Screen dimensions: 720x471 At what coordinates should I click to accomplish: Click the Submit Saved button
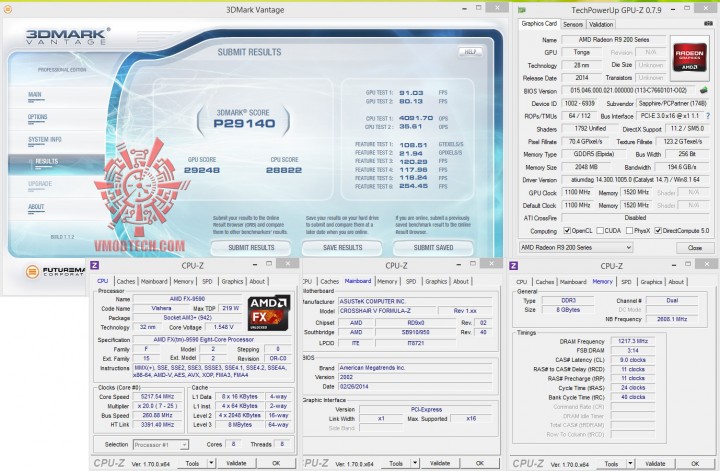pyautogui.click(x=433, y=248)
